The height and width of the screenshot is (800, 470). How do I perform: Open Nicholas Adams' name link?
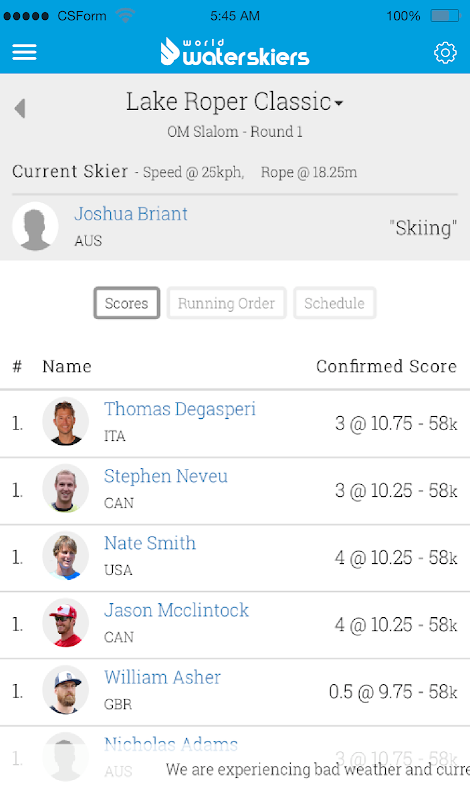click(x=170, y=744)
